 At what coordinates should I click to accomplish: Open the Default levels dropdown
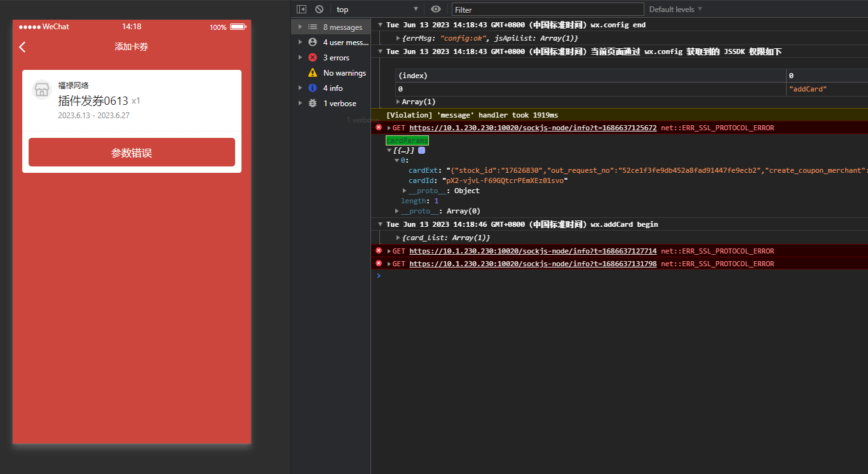point(675,10)
